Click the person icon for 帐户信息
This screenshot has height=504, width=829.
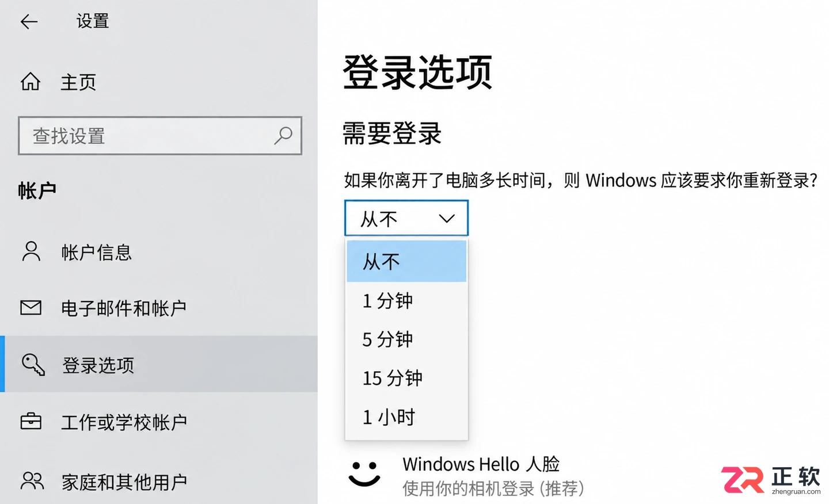tap(31, 251)
